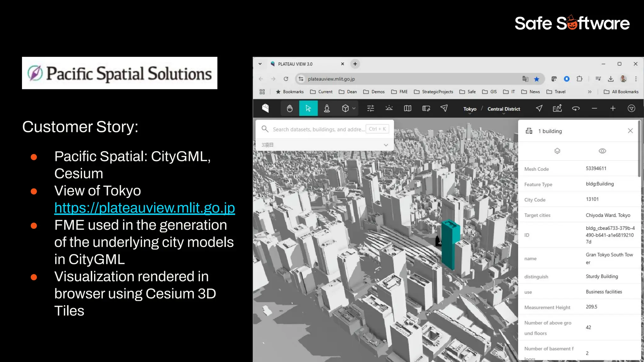Open the browser extensions puzzle icon
Screen dimensions: 644x362
click(579, 79)
